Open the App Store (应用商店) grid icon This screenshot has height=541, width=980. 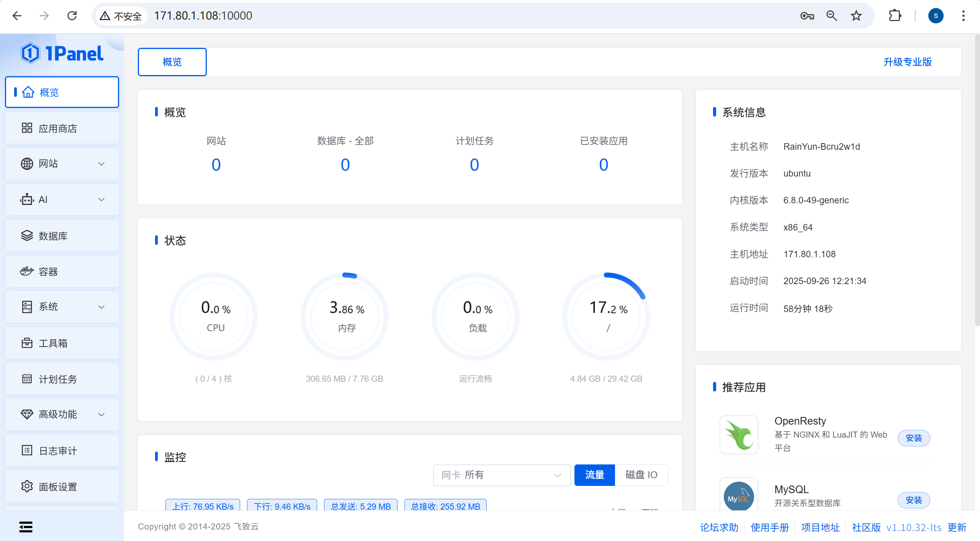click(x=27, y=128)
